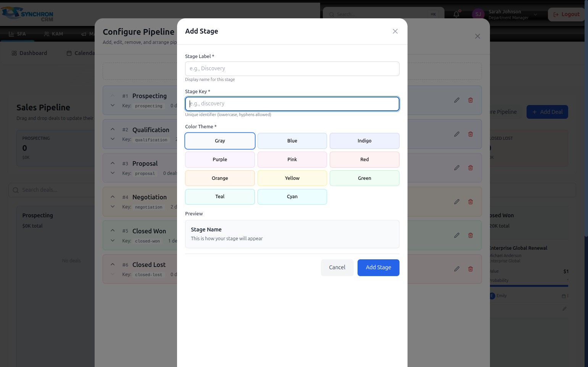Click the SJ user avatar
Image resolution: width=588 pixels, height=367 pixels.
pyautogui.click(x=478, y=14)
